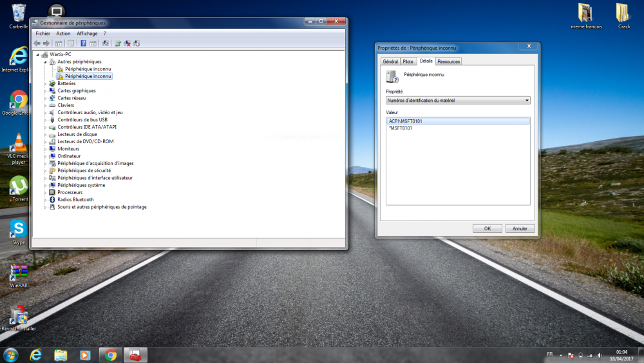Screen dimensions: 644x363
Task: Select the *MSFT0101 value row
Action: tap(458, 128)
